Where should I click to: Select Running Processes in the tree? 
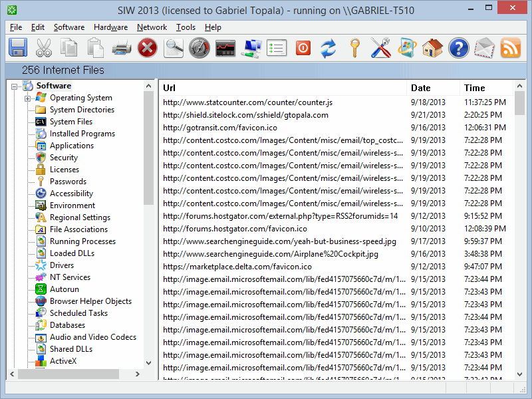click(82, 241)
